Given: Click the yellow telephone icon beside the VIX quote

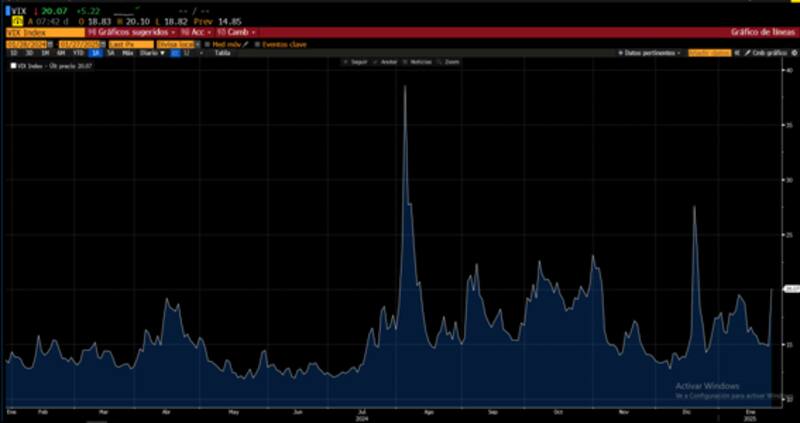Looking at the screenshot, I should (17, 19).
